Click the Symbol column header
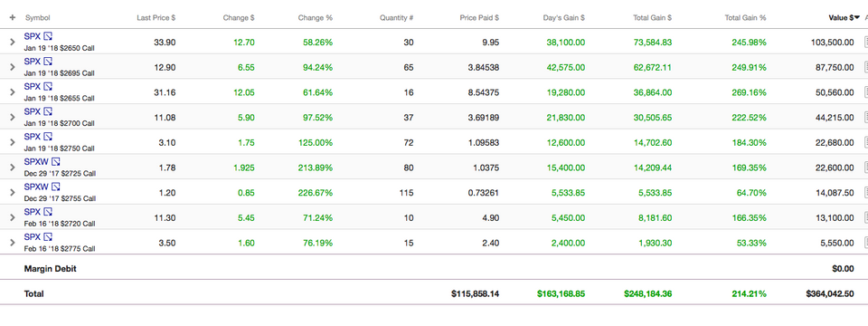The width and height of the screenshot is (868, 326). (x=38, y=18)
